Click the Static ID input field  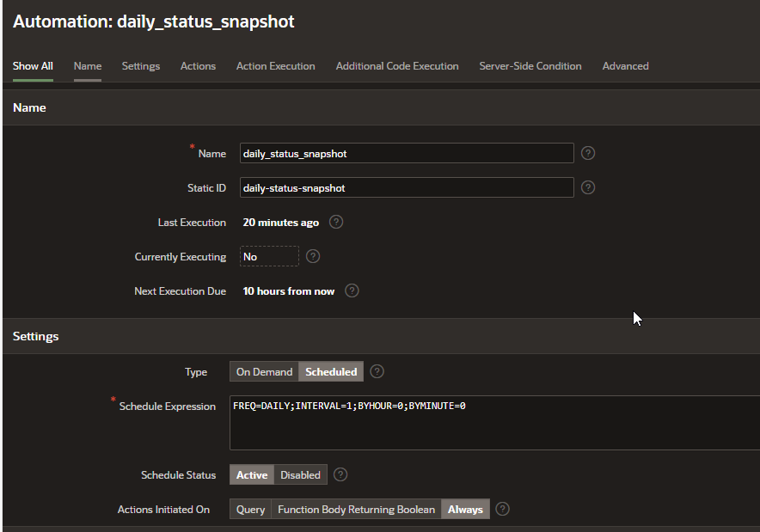[406, 187]
